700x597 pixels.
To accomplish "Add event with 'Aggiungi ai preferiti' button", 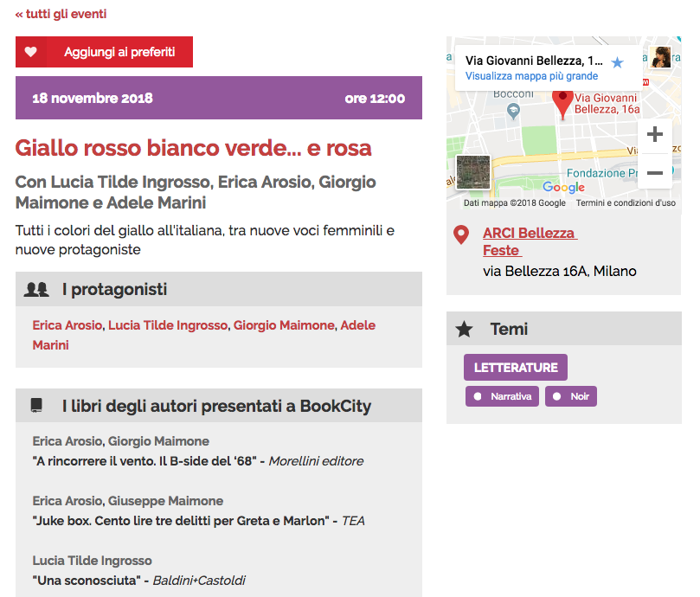I will click(104, 52).
